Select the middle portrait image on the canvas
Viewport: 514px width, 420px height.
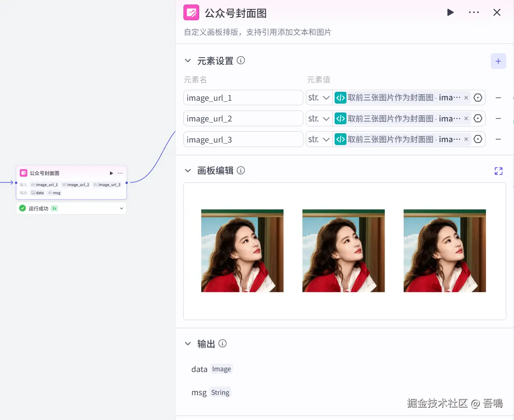344,251
